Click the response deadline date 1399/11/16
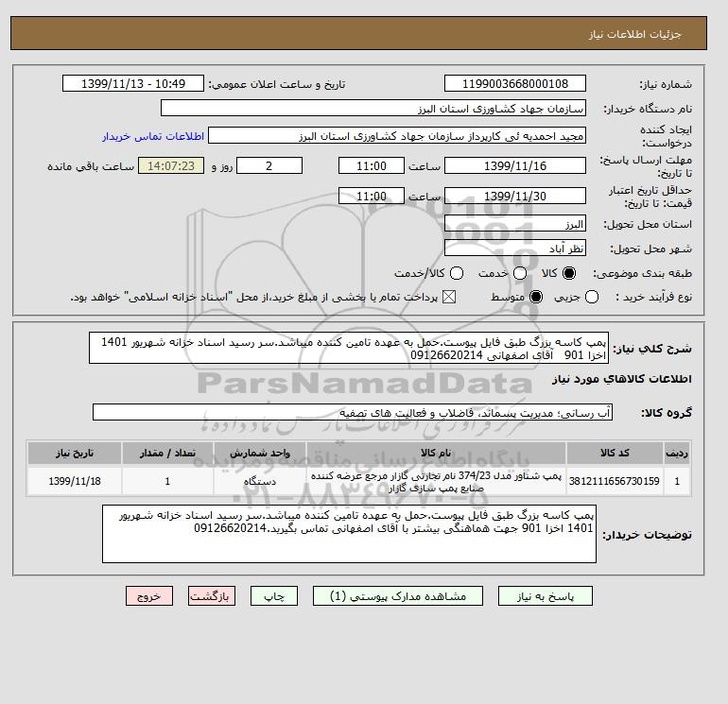The width and height of the screenshot is (728, 704). tap(515, 165)
